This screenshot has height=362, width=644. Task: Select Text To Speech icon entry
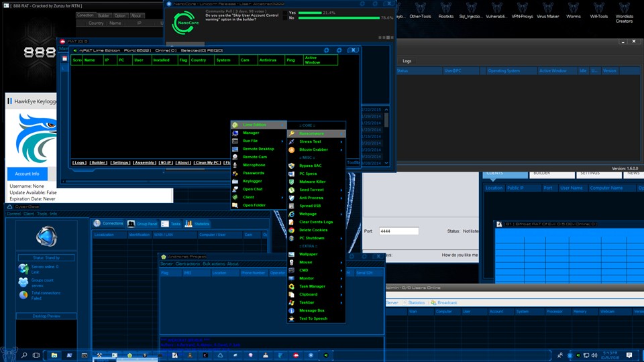(x=291, y=318)
